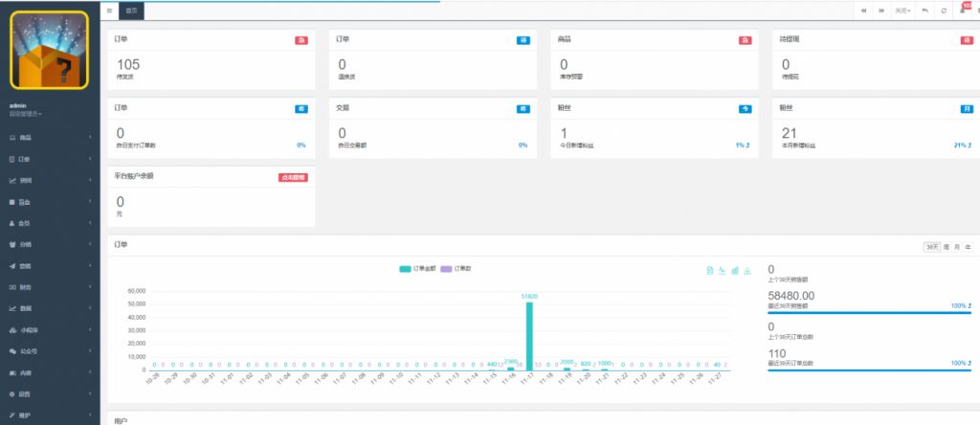Click the paper plane icon beside 营销
The height and width of the screenshot is (425, 980).
click(11, 266)
